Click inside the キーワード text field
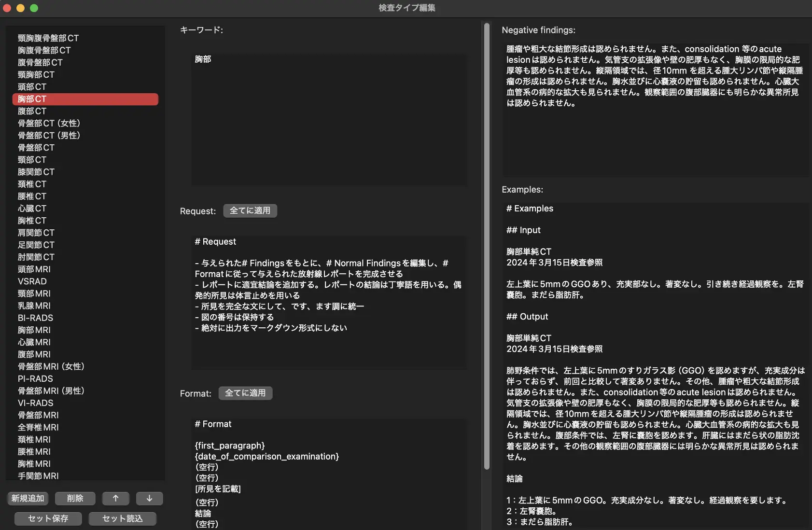 pyautogui.click(x=329, y=121)
